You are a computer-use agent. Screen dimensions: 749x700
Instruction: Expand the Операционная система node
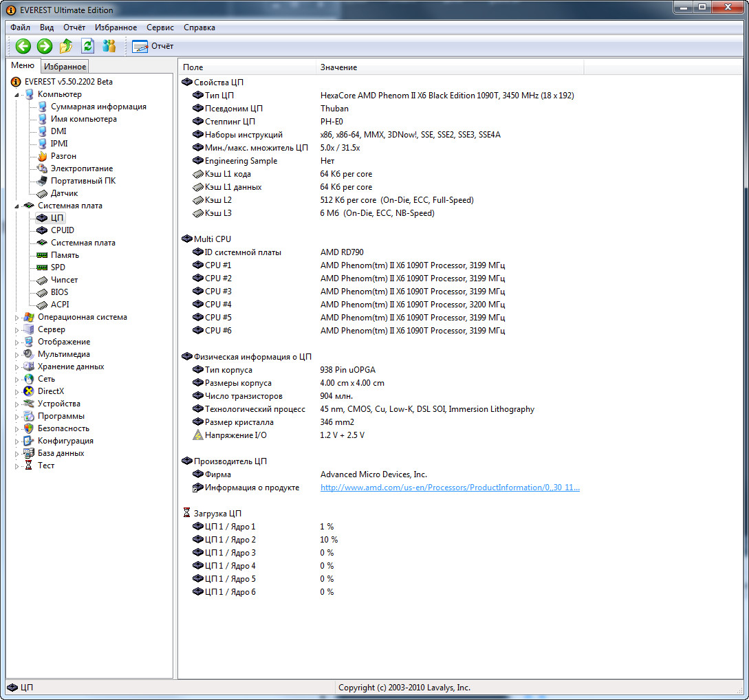pos(17,318)
